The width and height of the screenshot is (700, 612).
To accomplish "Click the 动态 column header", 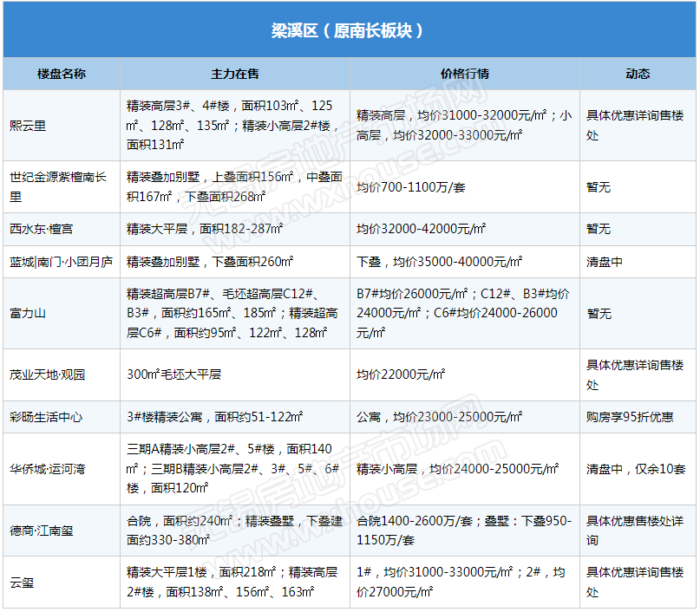I will click(638, 74).
